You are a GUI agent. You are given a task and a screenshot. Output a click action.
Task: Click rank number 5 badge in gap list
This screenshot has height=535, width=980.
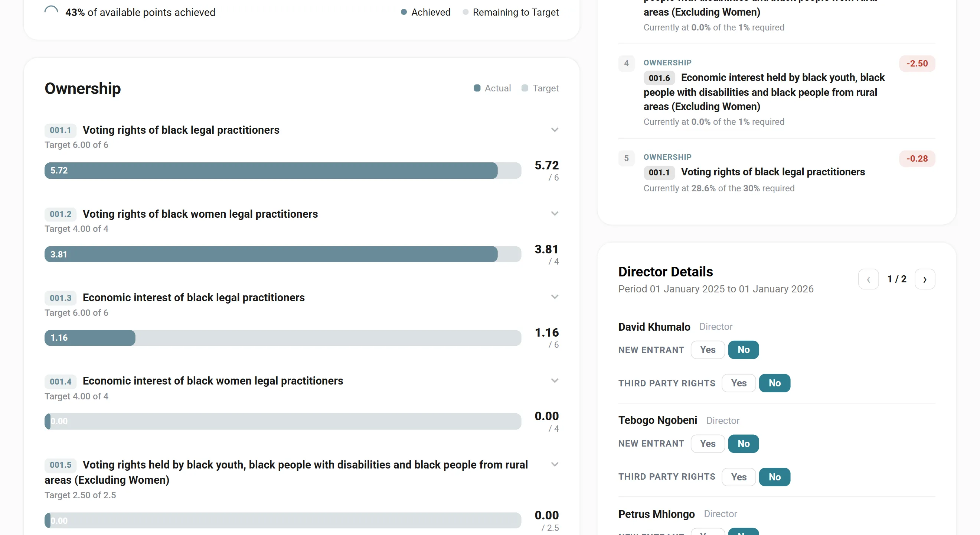click(x=626, y=158)
